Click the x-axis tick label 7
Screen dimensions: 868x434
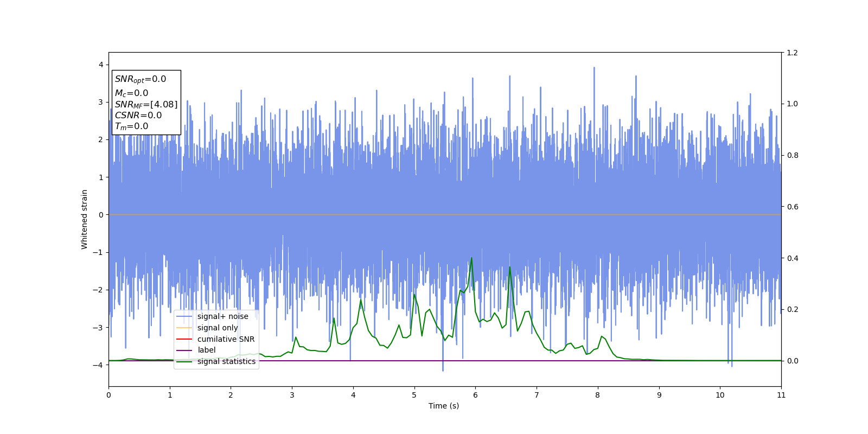click(x=537, y=395)
